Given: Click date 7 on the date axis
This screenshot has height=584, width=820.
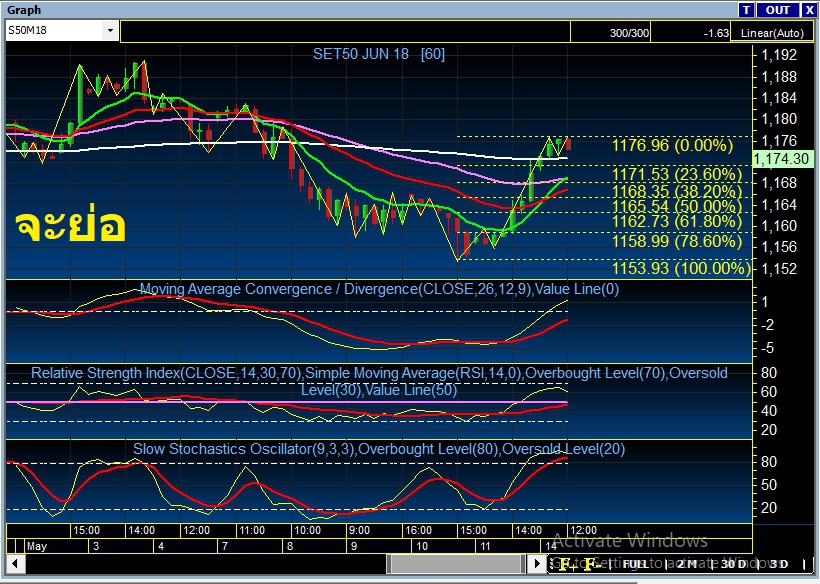Looking at the screenshot, I should click(x=225, y=546).
